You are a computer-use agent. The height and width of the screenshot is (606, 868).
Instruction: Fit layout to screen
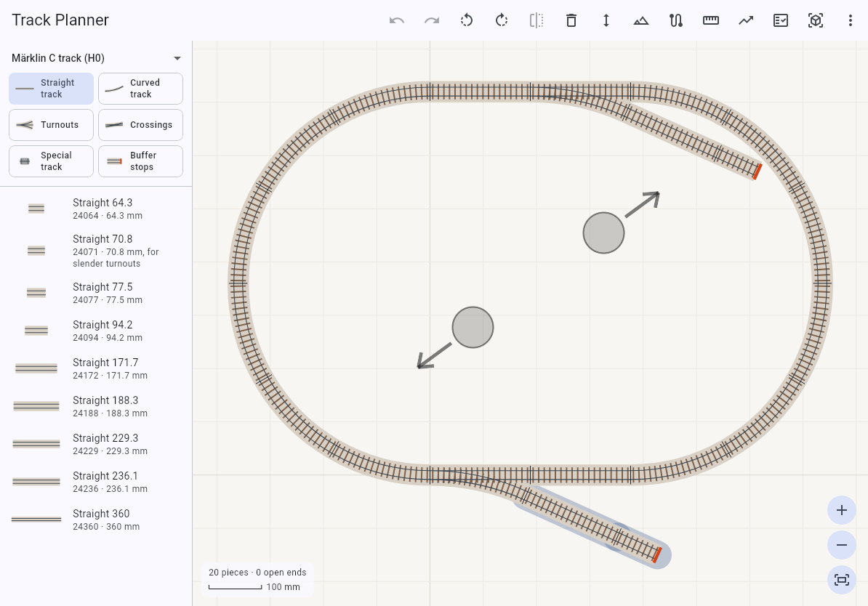(841, 580)
